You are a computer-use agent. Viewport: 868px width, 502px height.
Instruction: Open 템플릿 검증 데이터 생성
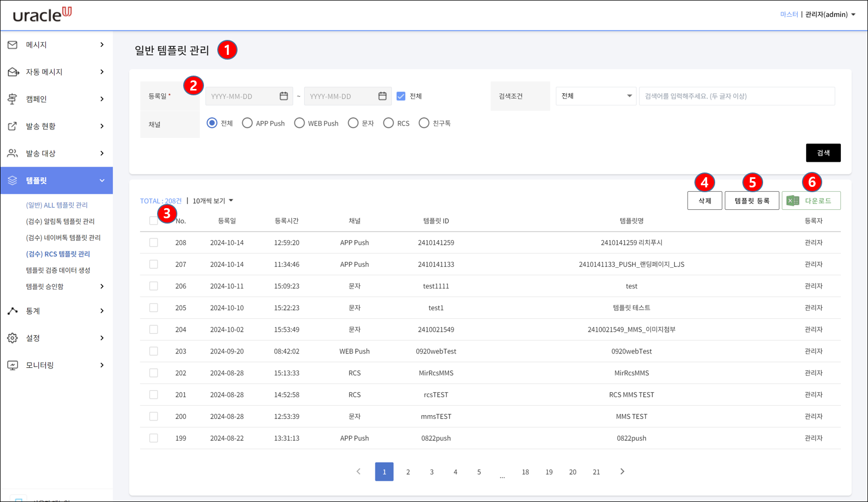pyautogui.click(x=58, y=270)
